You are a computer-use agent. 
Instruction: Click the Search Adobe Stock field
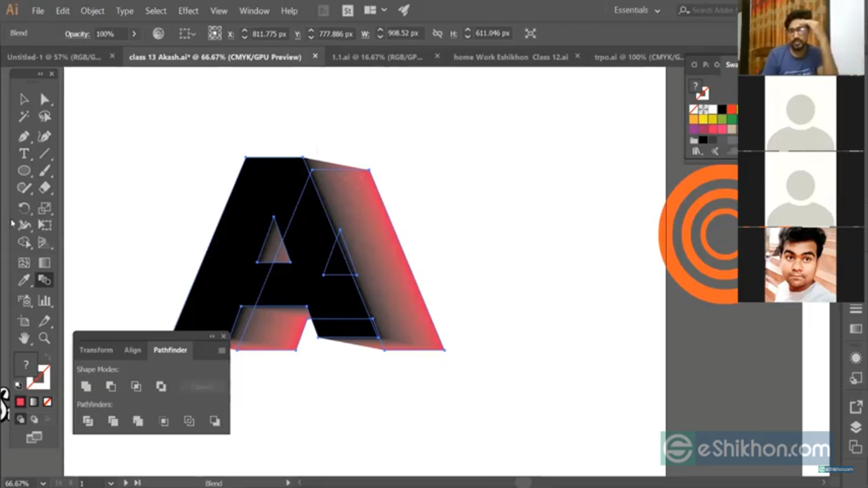pos(712,10)
